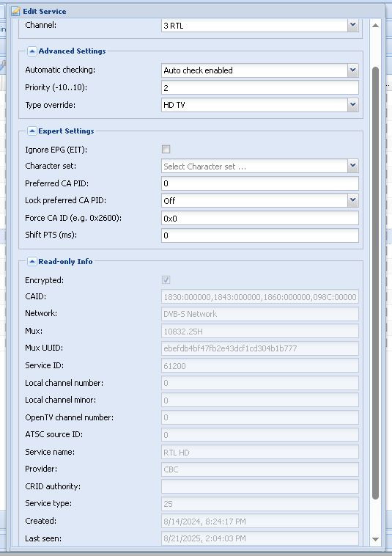This screenshot has width=392, height=556.
Task: Open the Lock preferred CA PID dropdown
Action: pos(352,200)
